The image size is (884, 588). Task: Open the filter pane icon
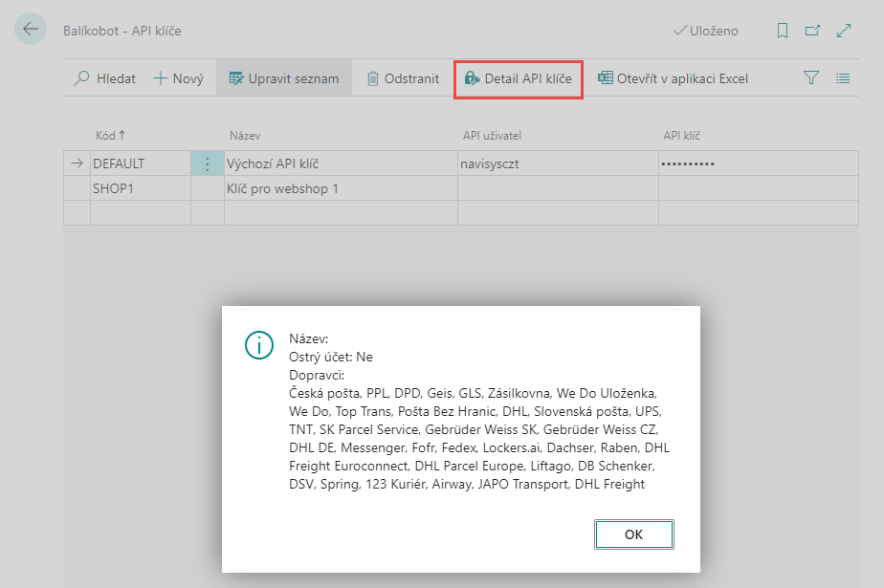click(x=811, y=78)
